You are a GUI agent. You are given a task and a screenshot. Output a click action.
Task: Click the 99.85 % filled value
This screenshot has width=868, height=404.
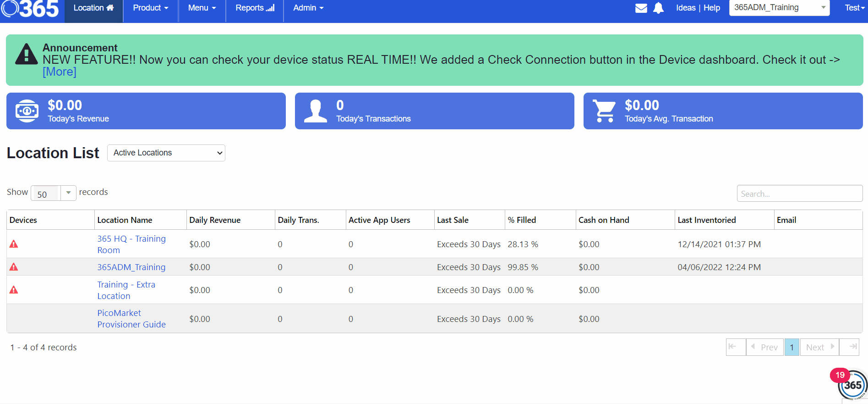(x=523, y=267)
